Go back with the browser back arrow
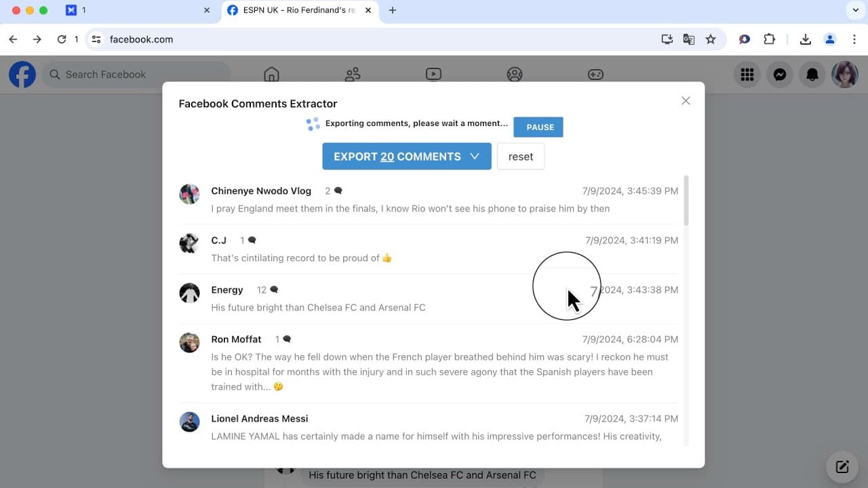The height and width of the screenshot is (488, 868). (13, 39)
